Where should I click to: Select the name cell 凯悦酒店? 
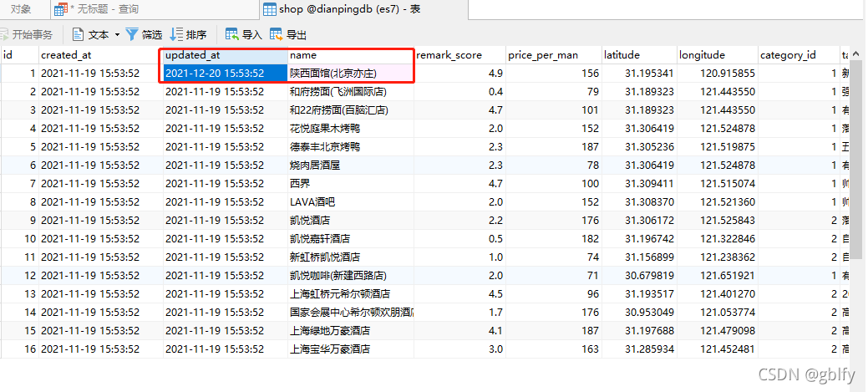350,221
